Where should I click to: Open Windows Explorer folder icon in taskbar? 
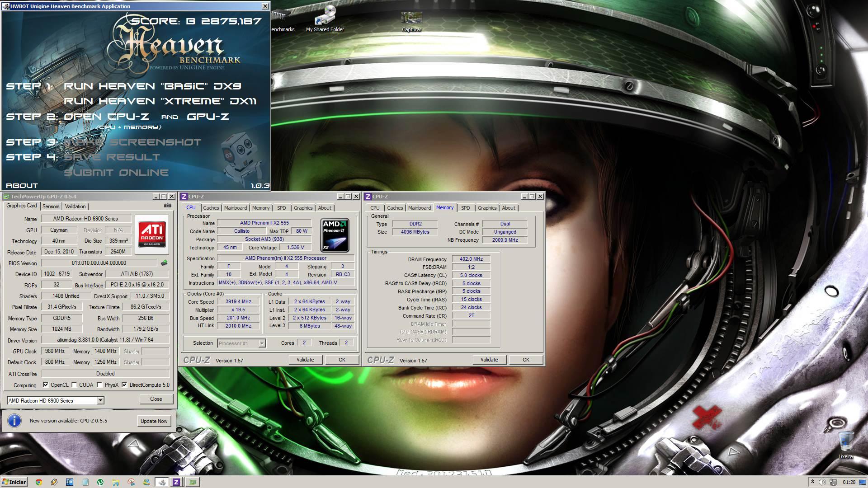116,482
